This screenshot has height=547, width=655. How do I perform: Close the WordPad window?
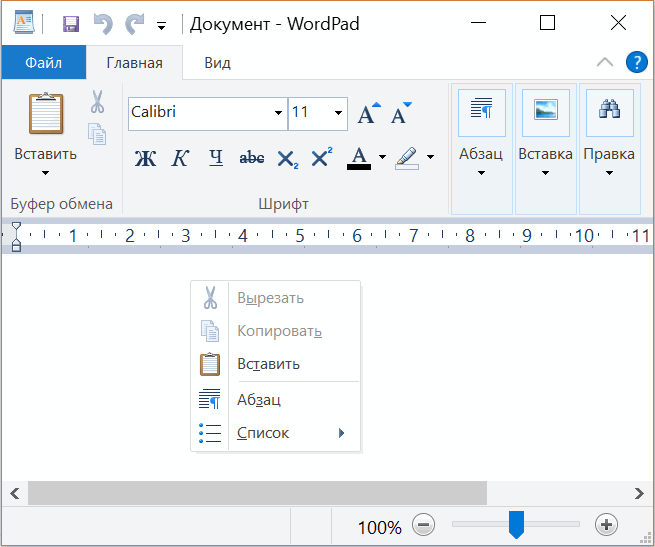[x=618, y=23]
